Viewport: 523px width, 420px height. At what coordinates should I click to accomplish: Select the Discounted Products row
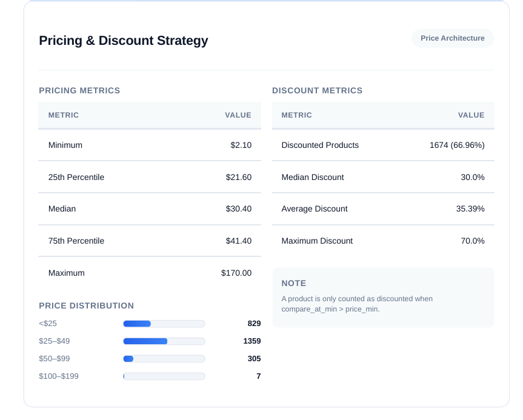click(x=383, y=145)
